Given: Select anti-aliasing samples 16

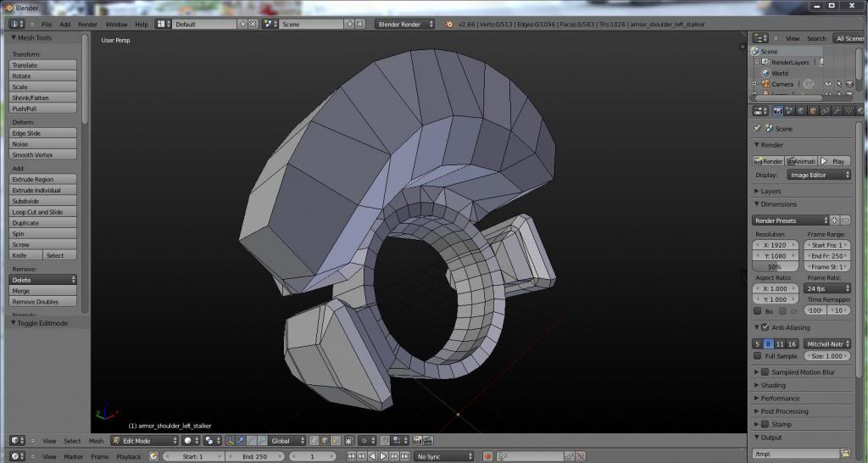Looking at the screenshot, I should [792, 344].
